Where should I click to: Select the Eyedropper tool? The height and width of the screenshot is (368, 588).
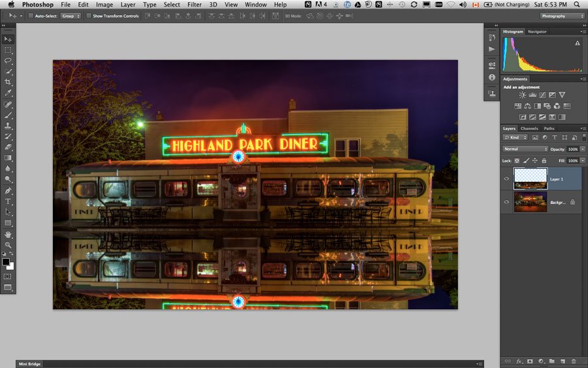pos(8,93)
